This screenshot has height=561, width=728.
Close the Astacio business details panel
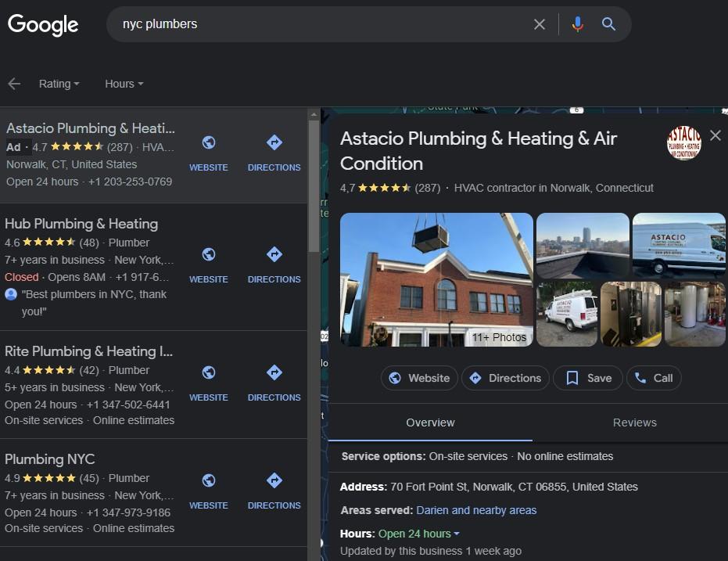[715, 135]
